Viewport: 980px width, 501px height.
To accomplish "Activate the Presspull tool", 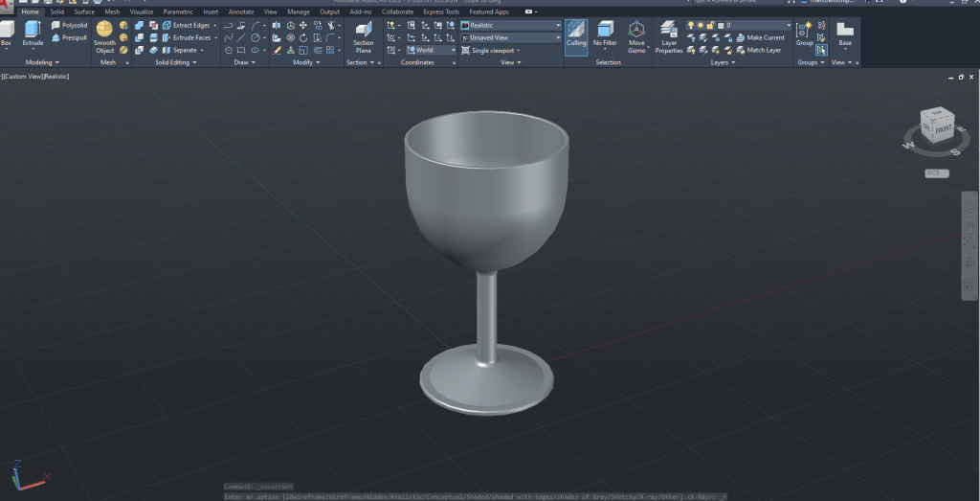I will [69, 37].
